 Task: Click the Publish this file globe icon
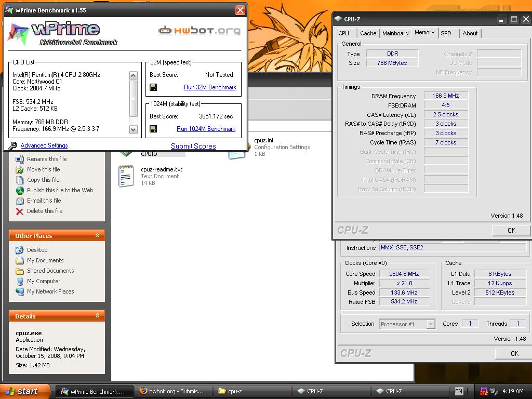tap(20, 190)
